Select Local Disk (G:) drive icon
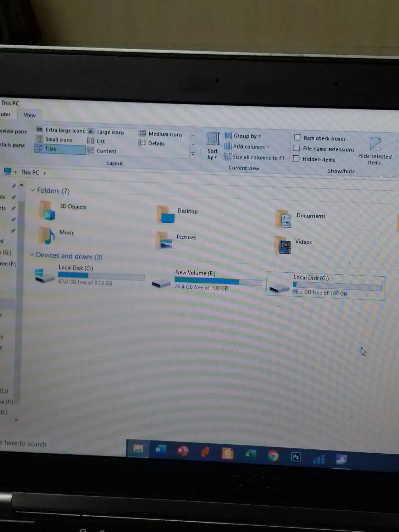The width and height of the screenshot is (399, 532). coord(279,289)
